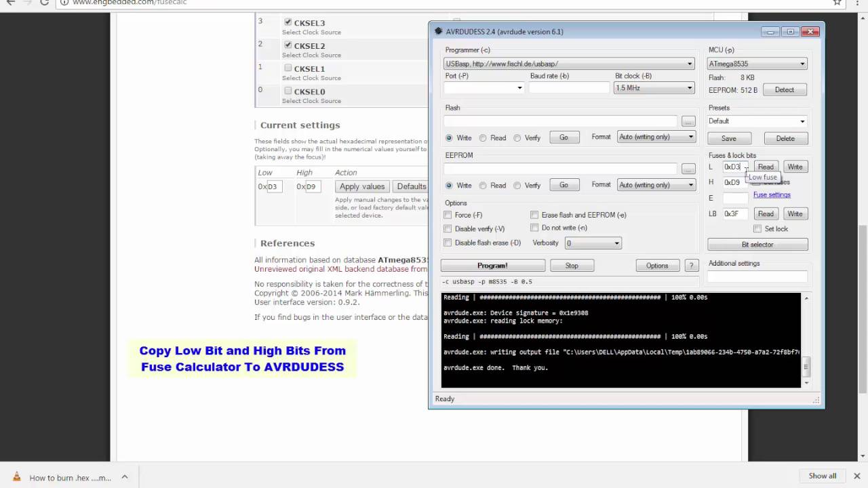The height and width of the screenshot is (488, 868).
Task: Click Detect MCU button
Action: point(785,89)
